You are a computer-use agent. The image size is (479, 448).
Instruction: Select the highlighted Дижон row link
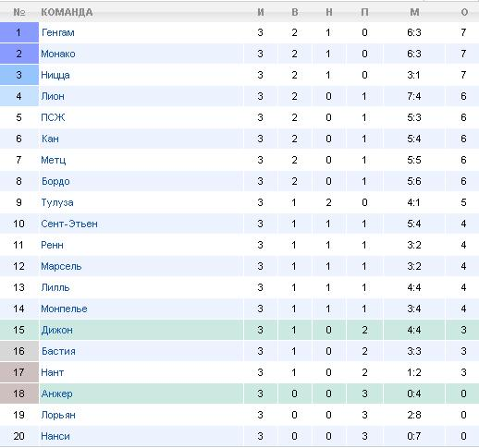coord(57,330)
